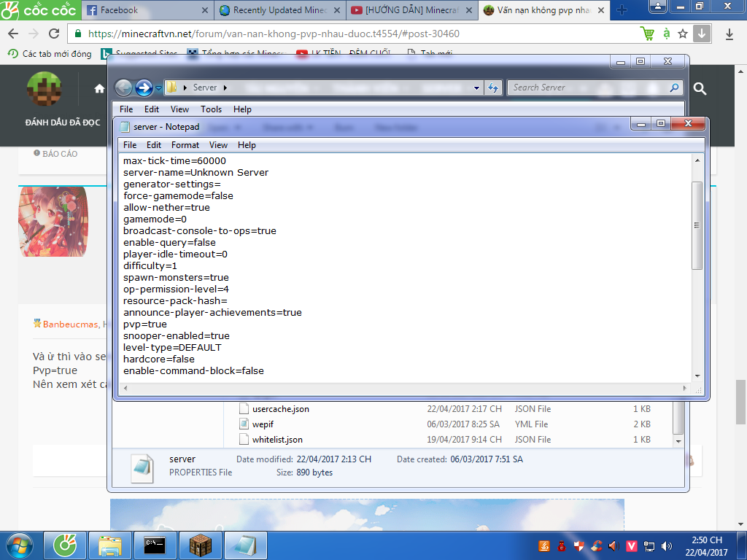Expand breadcrumb arrow after Server
Image resolution: width=747 pixels, height=560 pixels.
click(x=225, y=87)
